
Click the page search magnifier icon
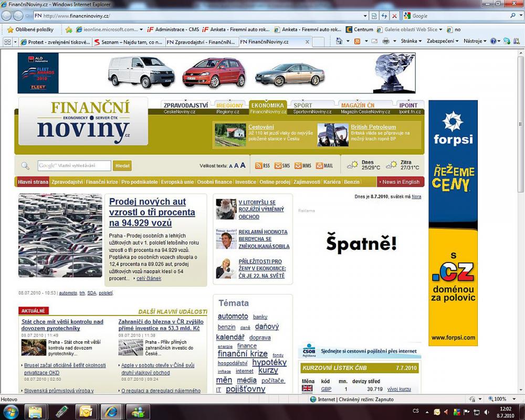[x=25, y=165]
